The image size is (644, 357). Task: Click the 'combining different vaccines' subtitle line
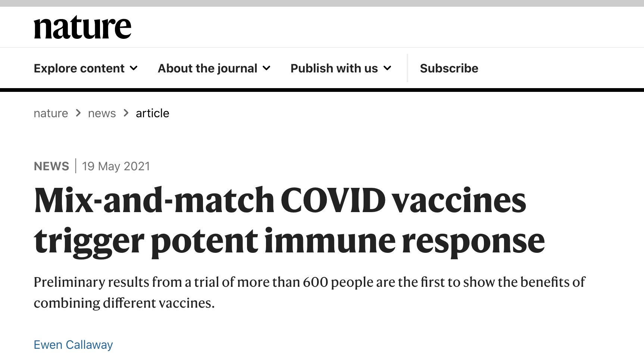tap(124, 303)
